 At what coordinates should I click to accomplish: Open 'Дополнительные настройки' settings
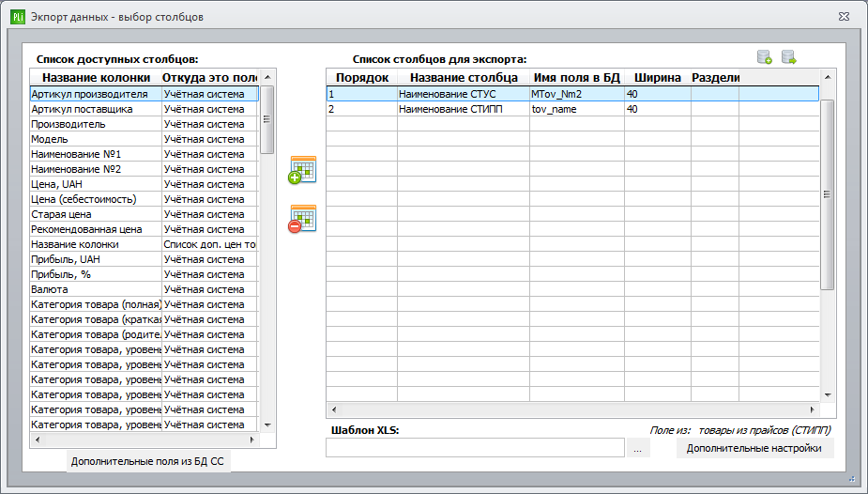(x=754, y=448)
